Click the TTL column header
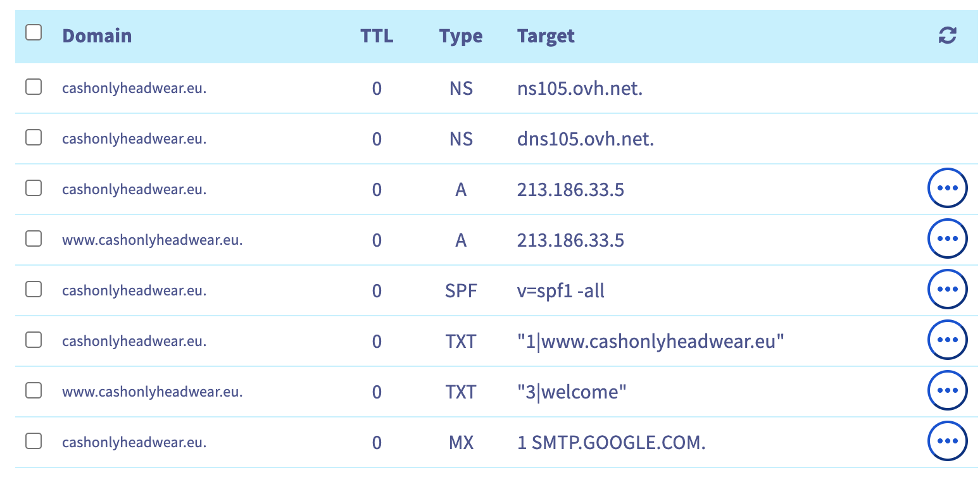980x482 pixels. (377, 36)
